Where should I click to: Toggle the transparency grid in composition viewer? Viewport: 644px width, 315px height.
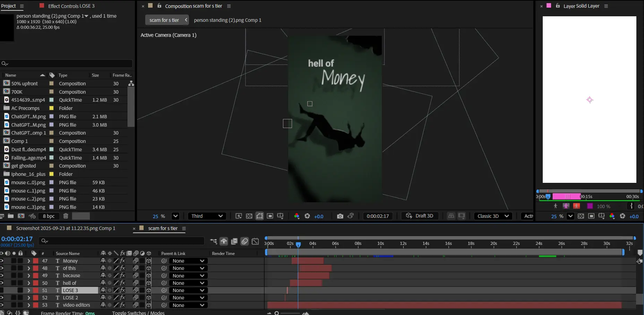[249, 216]
